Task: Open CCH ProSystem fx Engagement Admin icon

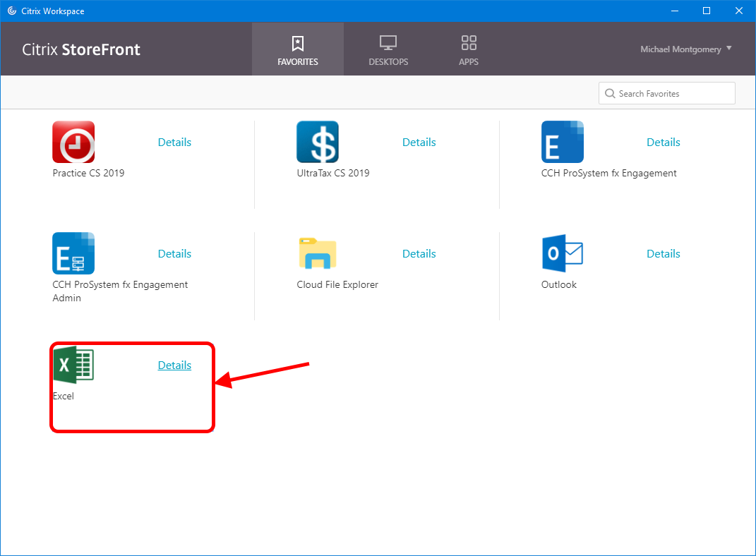Action: coord(73,253)
